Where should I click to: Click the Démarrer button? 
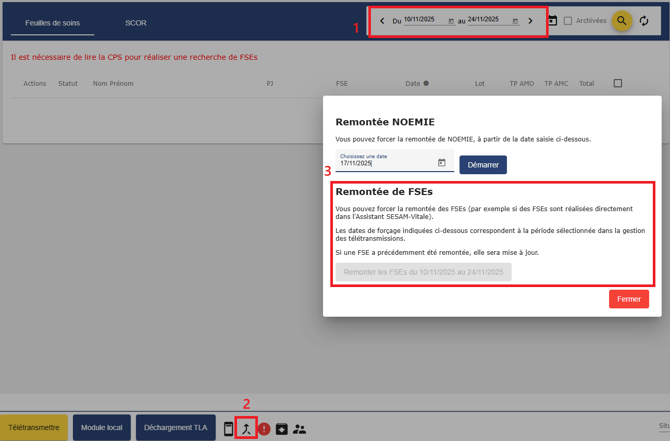(x=483, y=165)
